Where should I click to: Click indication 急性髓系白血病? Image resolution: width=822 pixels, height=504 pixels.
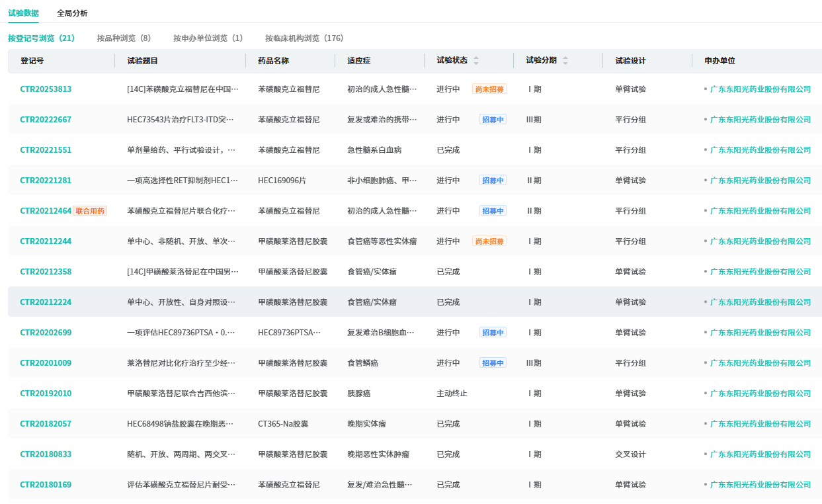click(x=374, y=150)
